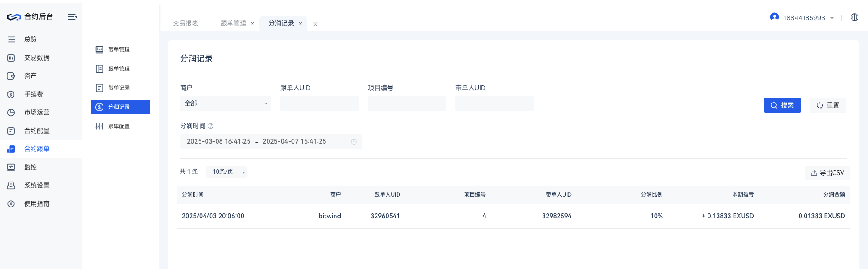Click the 交易数据 chart icon in the sidebar
This screenshot has width=868, height=269.
click(x=11, y=58)
